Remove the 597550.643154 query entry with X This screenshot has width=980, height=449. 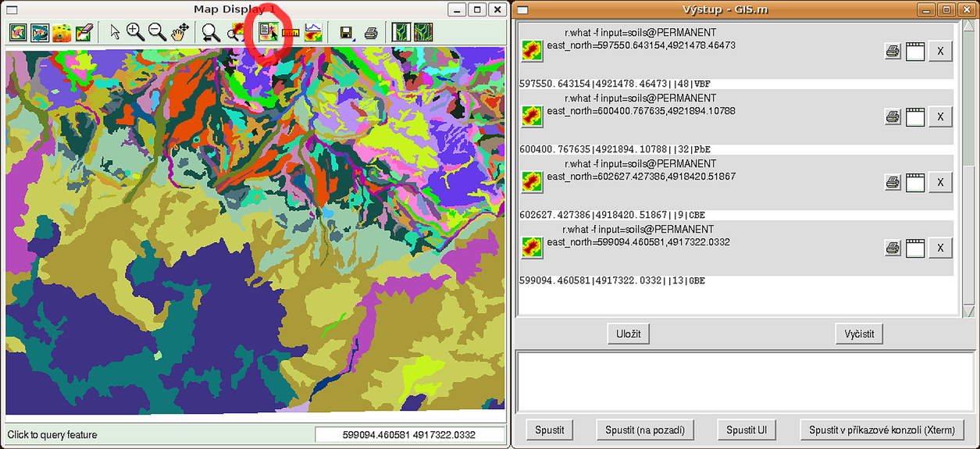(x=940, y=52)
